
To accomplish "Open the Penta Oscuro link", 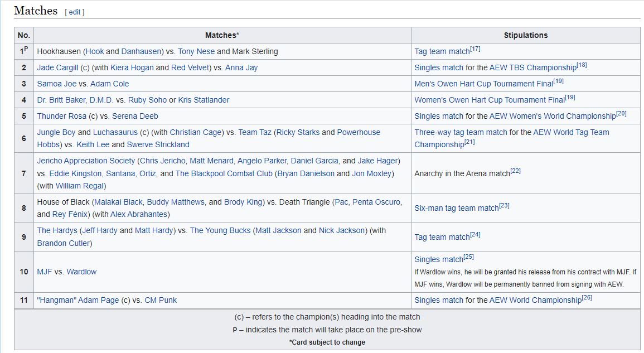I will (x=376, y=202).
